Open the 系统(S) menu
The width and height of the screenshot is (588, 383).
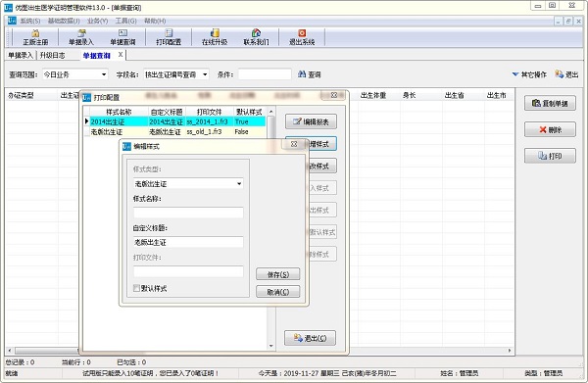click(x=30, y=21)
